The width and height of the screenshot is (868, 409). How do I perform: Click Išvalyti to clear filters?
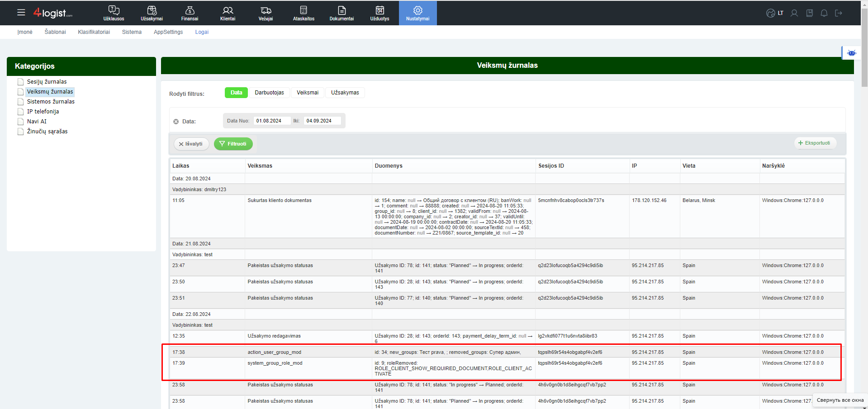(x=191, y=144)
